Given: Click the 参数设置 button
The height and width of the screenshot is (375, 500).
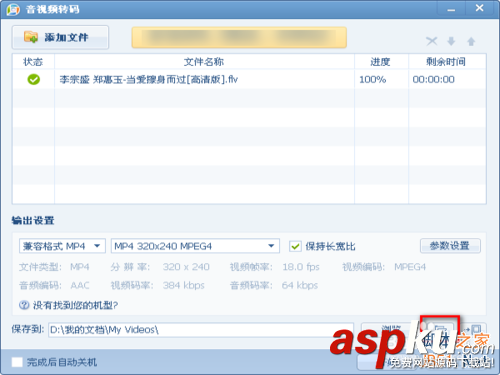Looking at the screenshot, I should click(x=450, y=246).
